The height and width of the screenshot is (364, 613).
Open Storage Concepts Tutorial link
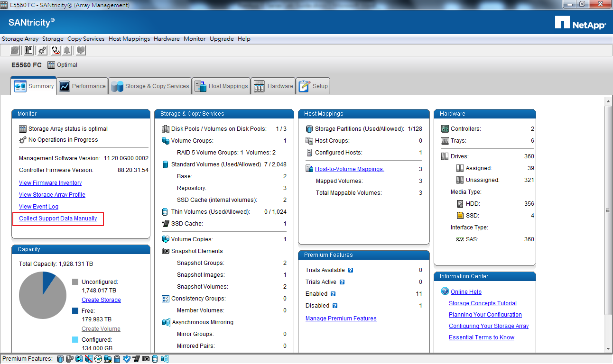pyautogui.click(x=483, y=303)
